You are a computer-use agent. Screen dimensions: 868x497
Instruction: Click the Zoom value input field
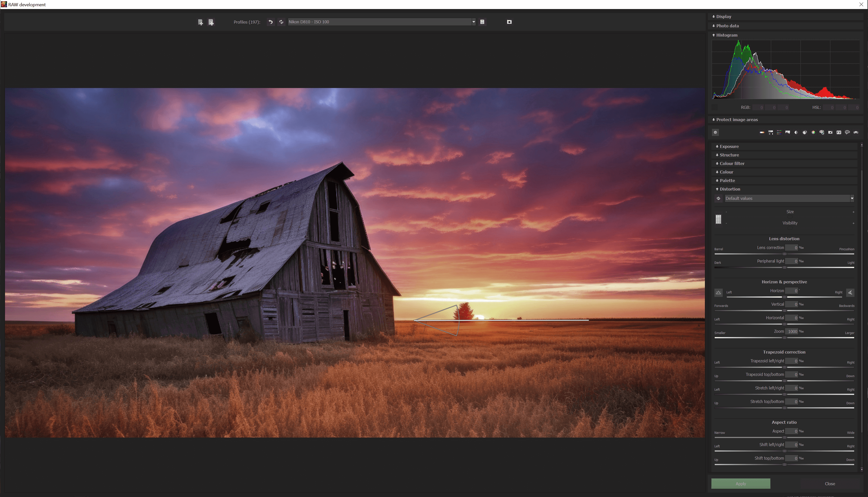point(791,332)
